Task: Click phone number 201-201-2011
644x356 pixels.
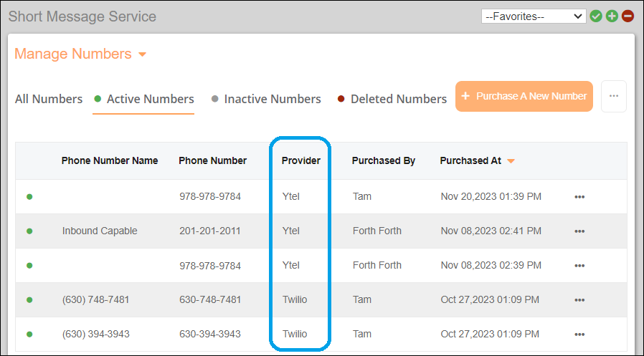Action: pyautogui.click(x=210, y=231)
